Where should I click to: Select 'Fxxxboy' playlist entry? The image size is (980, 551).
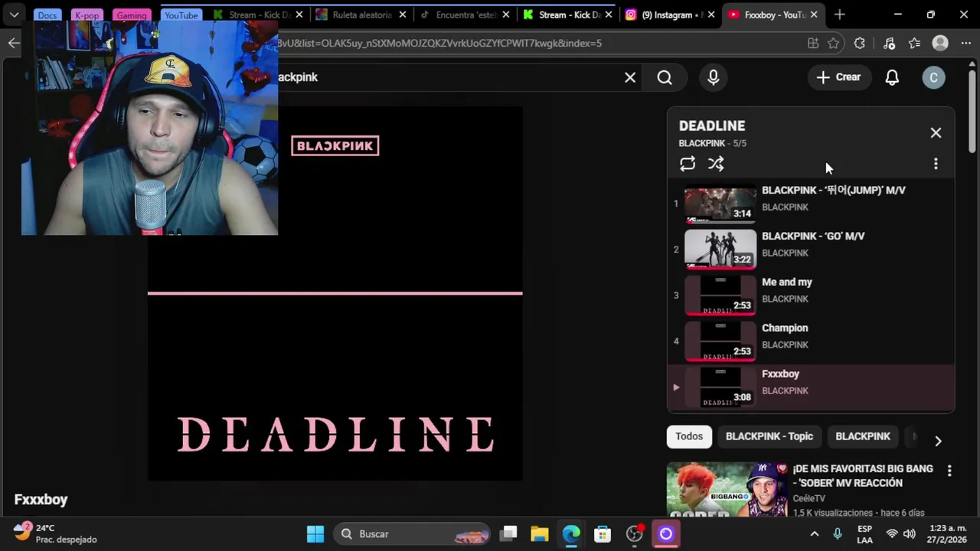coord(811,387)
